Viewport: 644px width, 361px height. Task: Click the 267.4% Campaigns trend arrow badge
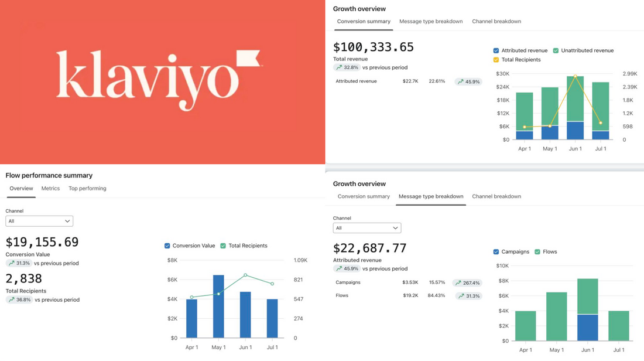[468, 282]
